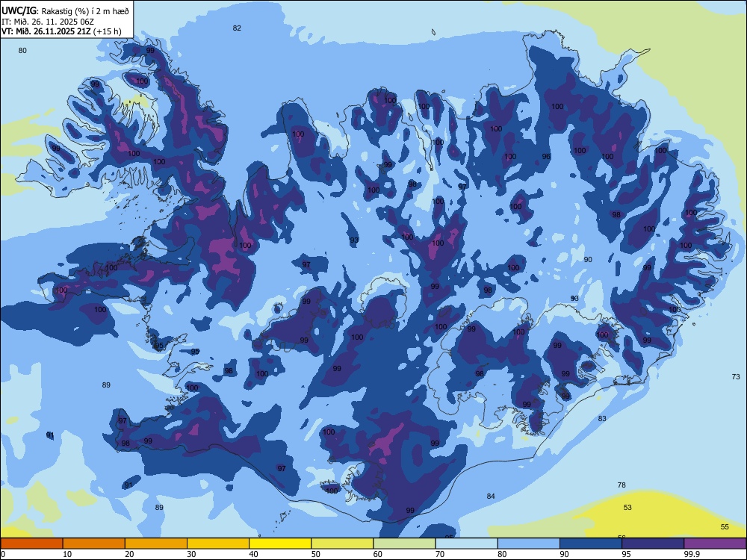
Task: Click the '70' legend scale label
Action: coord(440,554)
